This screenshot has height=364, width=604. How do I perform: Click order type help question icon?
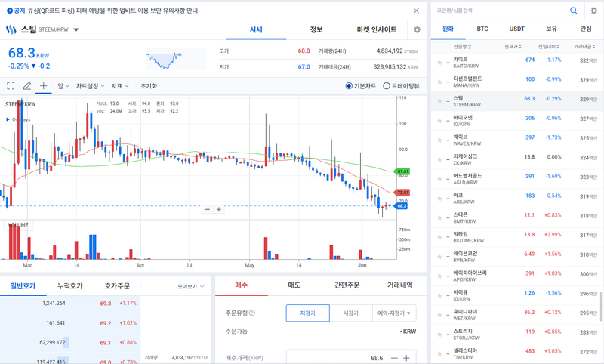[252, 313]
